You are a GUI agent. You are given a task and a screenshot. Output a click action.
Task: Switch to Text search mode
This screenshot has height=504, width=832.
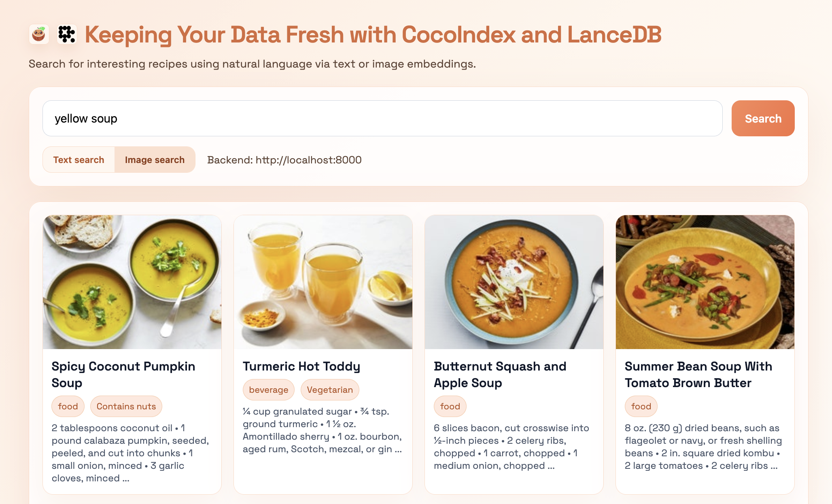coord(79,160)
